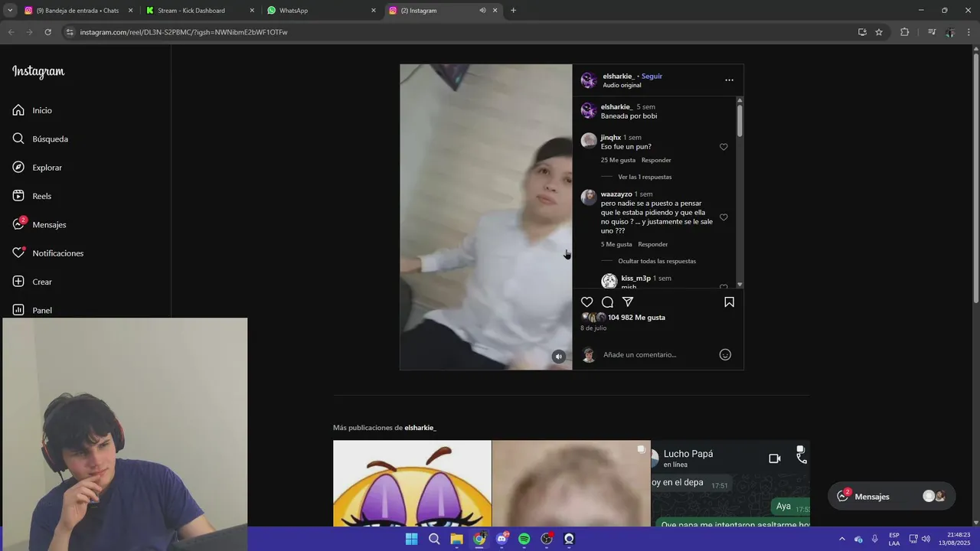The image size is (980, 551).
Task: Open the browser extensions menu
Action: (904, 32)
